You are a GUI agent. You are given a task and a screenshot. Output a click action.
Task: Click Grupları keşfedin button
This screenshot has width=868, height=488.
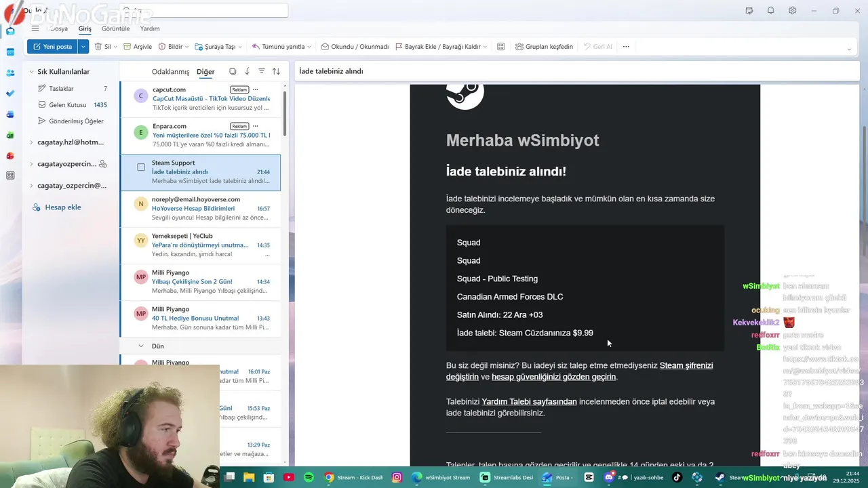coord(544,47)
